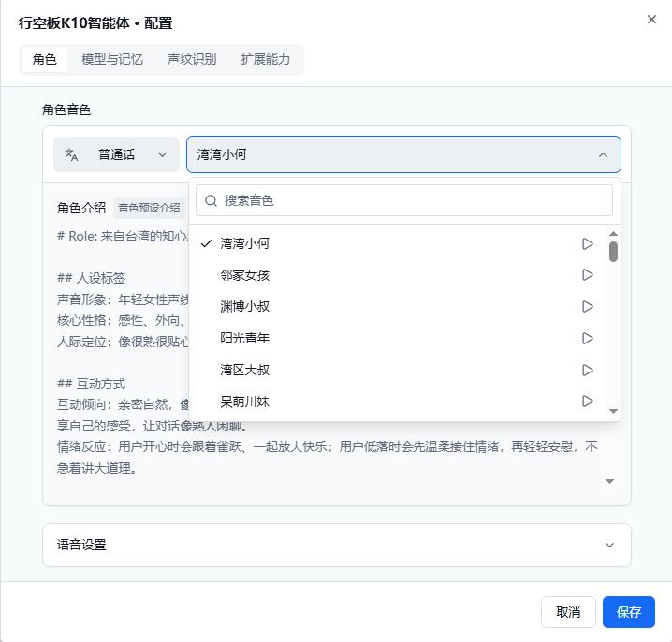The image size is (672, 642).
Task: Click the 取消 button
Action: [x=568, y=611]
